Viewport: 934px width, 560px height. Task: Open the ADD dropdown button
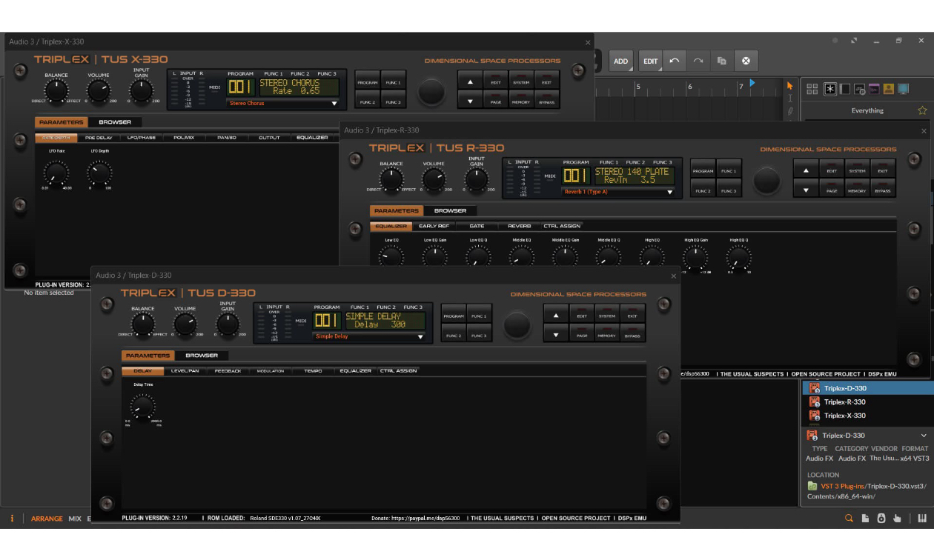(620, 61)
